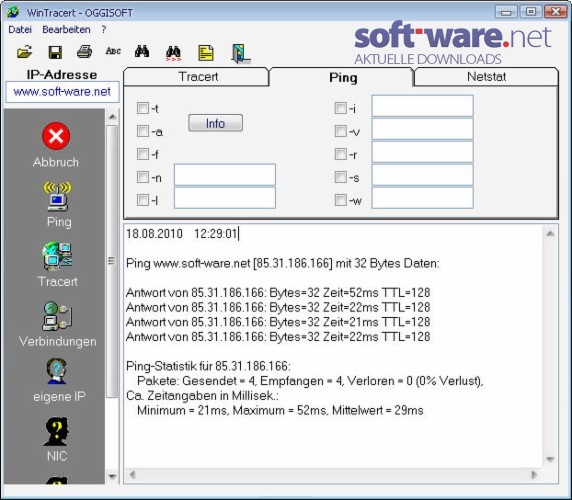Open the ? help menu

(104, 30)
